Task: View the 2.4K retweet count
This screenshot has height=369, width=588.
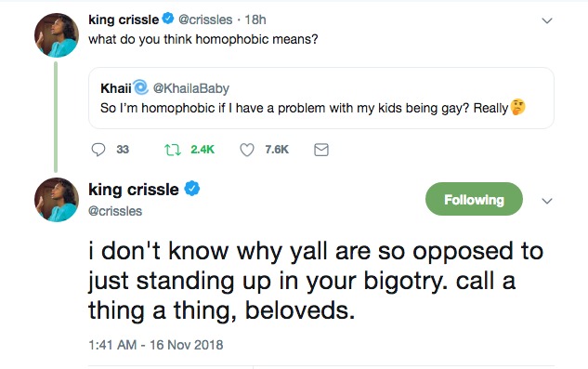Action: (x=203, y=150)
